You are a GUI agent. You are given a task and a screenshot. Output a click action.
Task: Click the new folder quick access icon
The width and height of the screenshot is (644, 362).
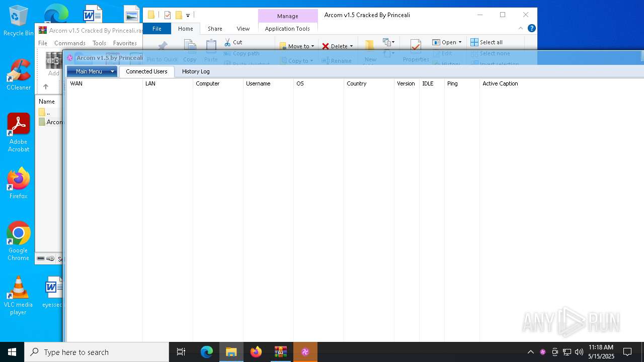pos(178,15)
